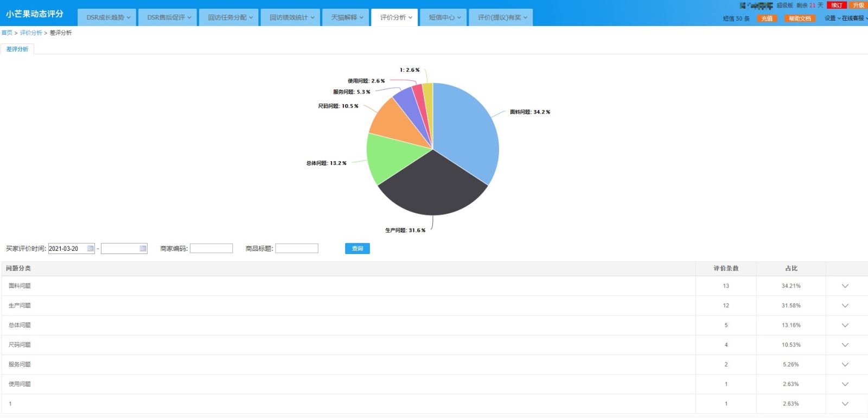This screenshot has width=868, height=418.
Task: Click the 短信 50 条 SMS balance text
Action: pyautogui.click(x=736, y=18)
